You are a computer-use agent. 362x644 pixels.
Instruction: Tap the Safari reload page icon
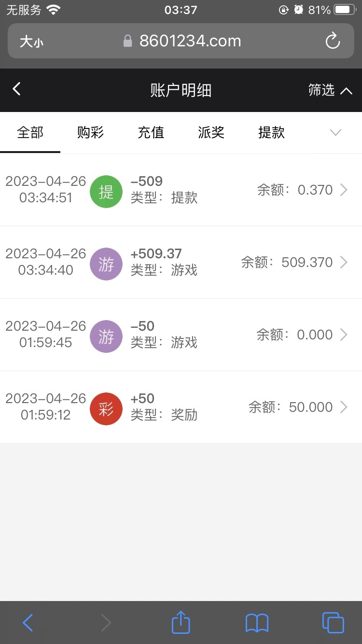333,42
